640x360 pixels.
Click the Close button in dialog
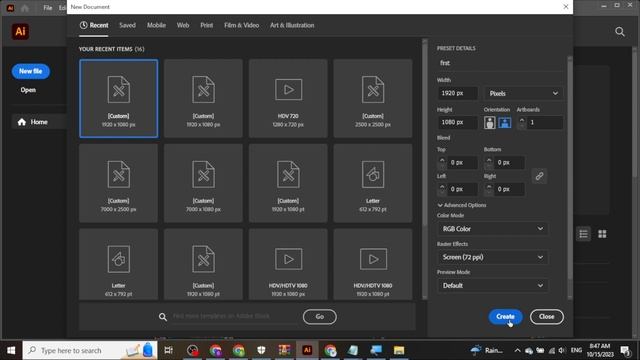coord(547,316)
